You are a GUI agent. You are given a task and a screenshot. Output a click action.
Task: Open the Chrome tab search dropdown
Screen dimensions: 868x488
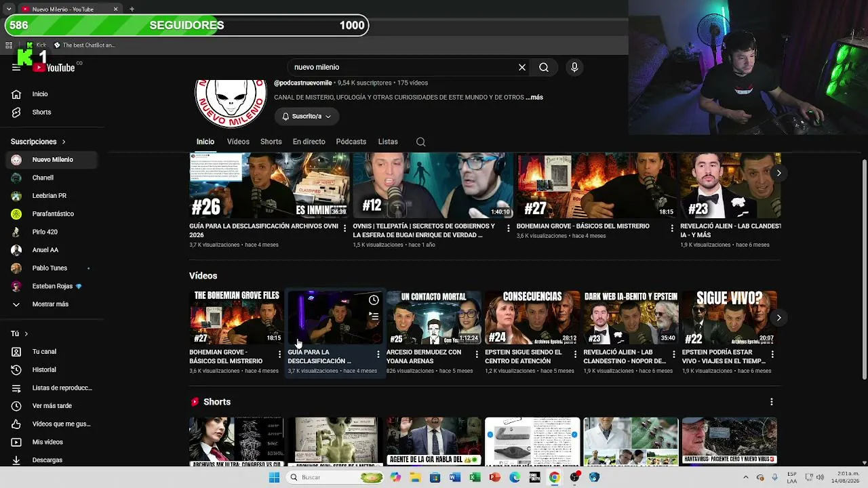click(9, 9)
